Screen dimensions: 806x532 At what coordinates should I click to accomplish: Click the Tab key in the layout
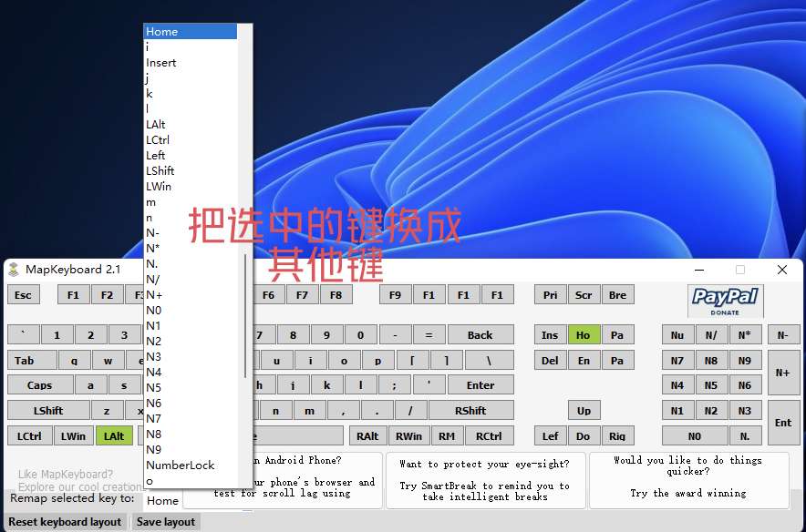tap(32, 360)
